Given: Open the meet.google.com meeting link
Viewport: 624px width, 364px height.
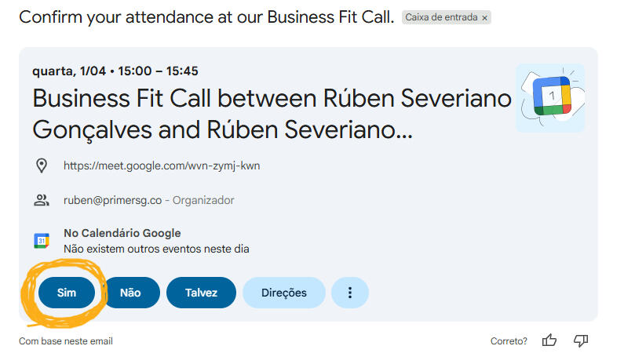Looking at the screenshot, I should click(173, 166).
